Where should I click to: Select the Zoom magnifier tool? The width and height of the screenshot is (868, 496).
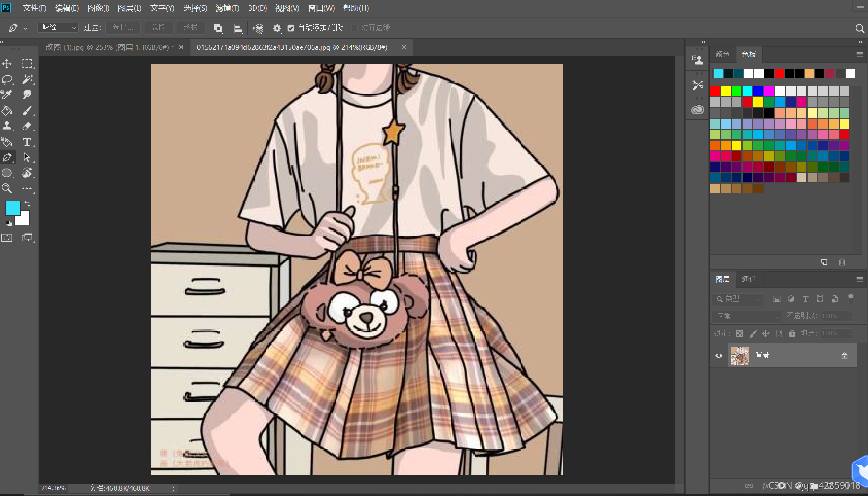point(7,189)
